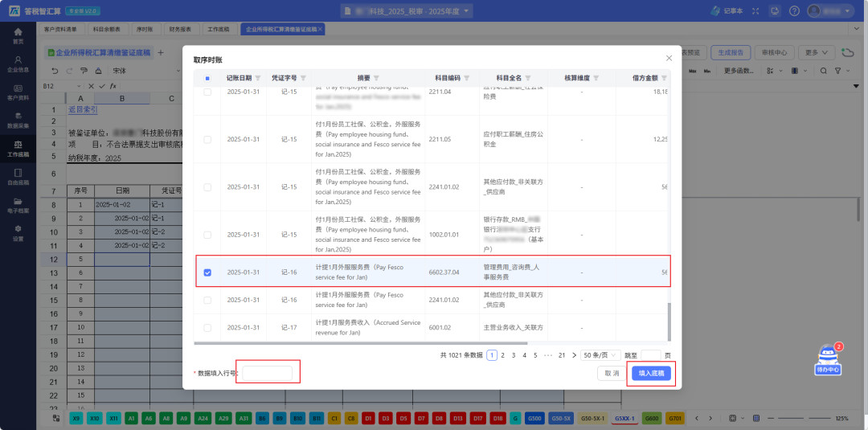The width and height of the screenshot is (868, 430).
Task: Click the help question mark icon
Action: tap(794, 10)
